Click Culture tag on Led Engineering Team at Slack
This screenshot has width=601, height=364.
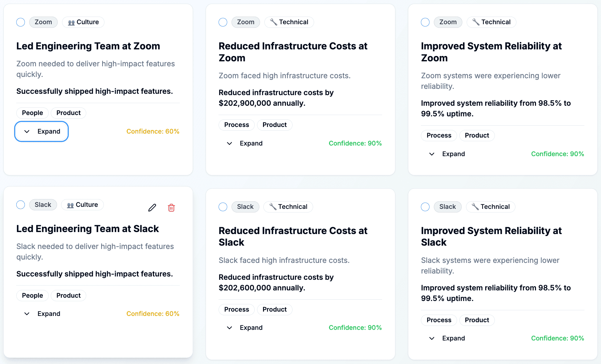(x=82, y=205)
